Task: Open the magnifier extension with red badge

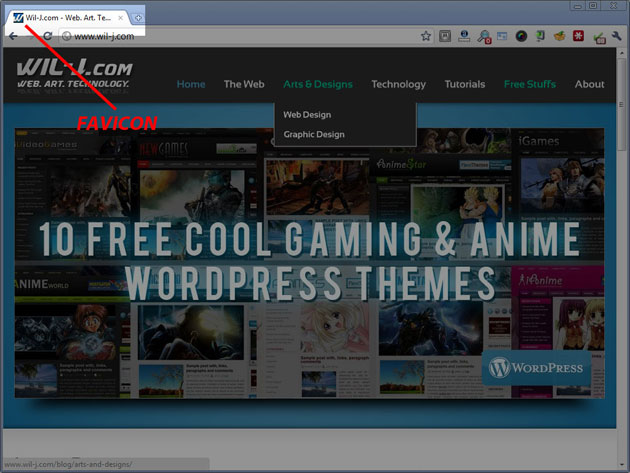Action: 484,37
